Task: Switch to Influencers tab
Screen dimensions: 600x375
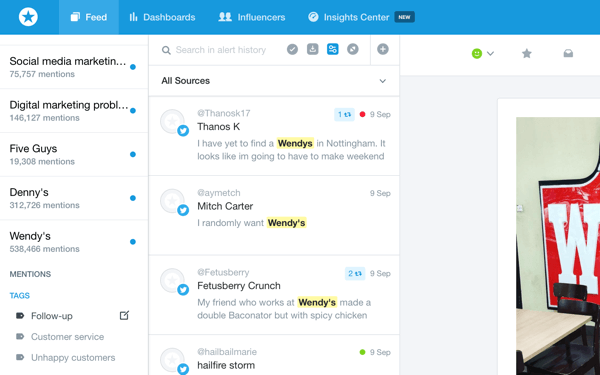Action: [x=252, y=17]
